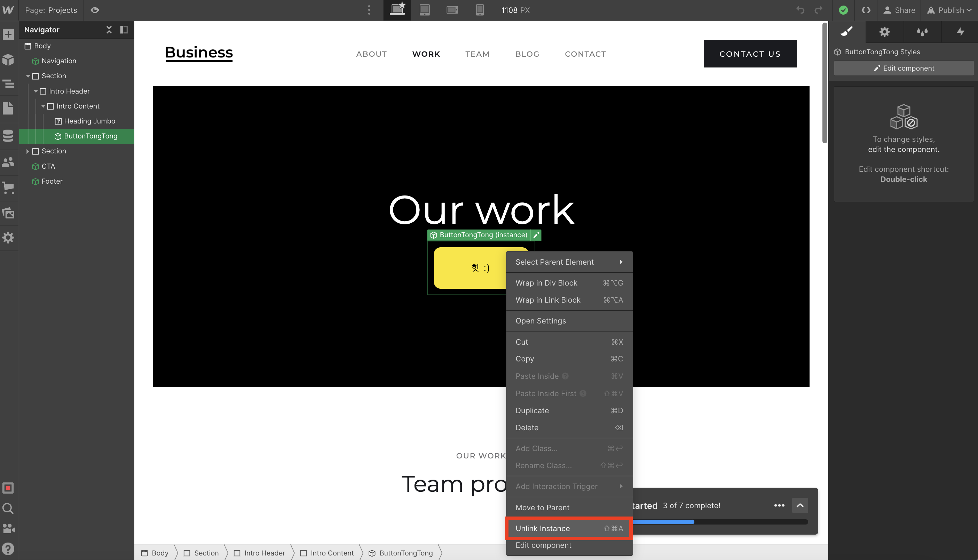This screenshot has height=560, width=978.
Task: Switch to Interactions lightning tab
Action: pos(960,32)
